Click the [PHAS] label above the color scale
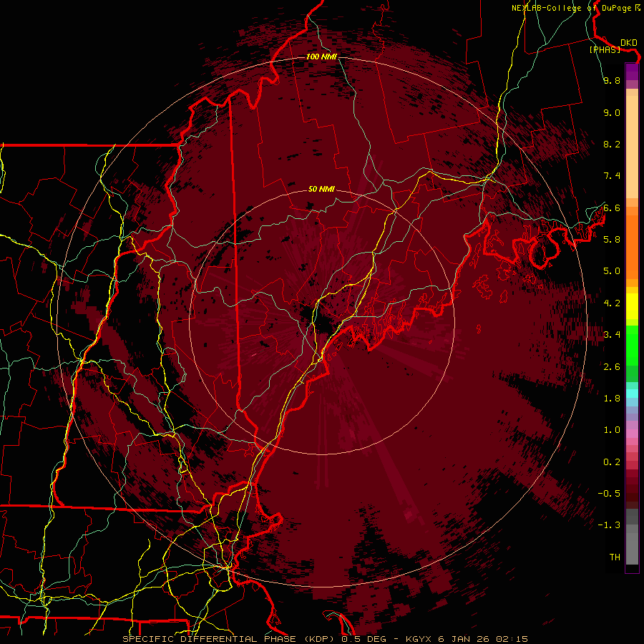 click(x=605, y=49)
